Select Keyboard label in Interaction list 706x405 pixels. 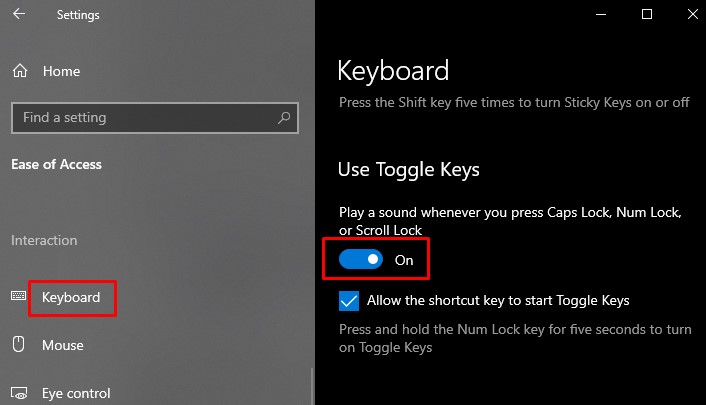tap(71, 297)
